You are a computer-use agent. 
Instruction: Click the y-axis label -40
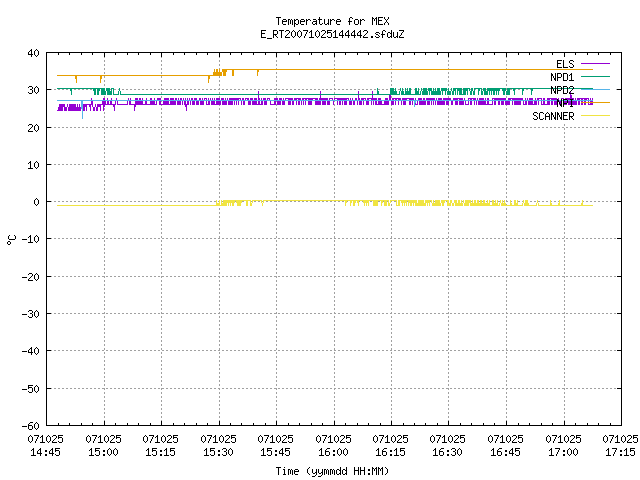coord(31,351)
